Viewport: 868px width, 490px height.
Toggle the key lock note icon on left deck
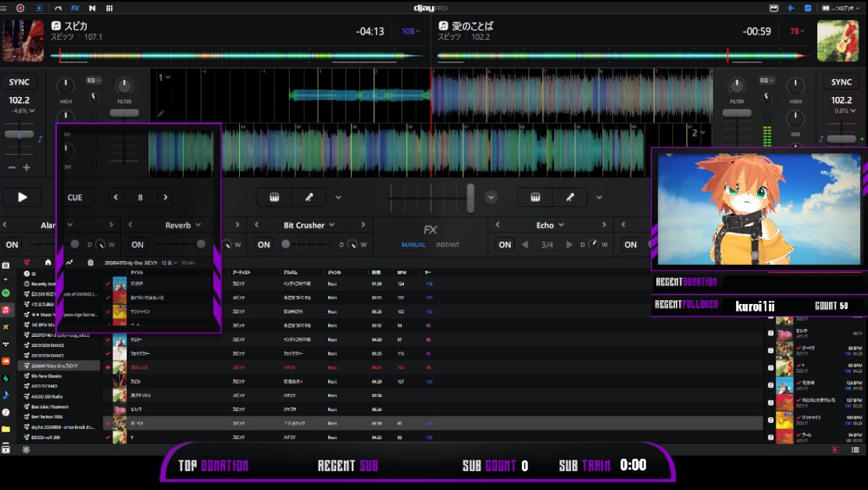click(x=40, y=139)
